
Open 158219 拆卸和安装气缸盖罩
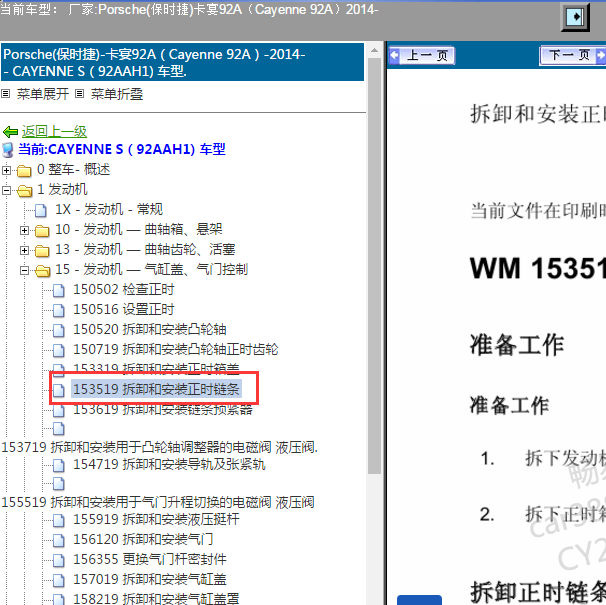pos(156,598)
